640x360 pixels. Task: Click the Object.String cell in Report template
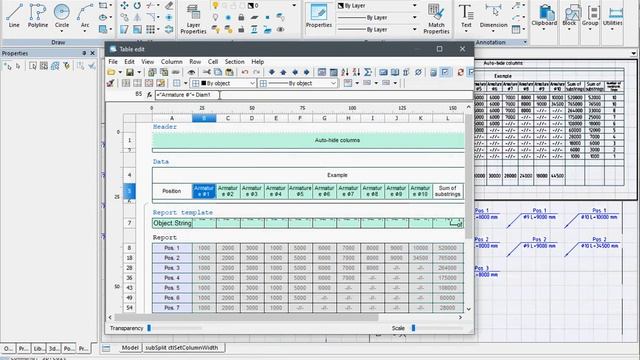click(x=172, y=223)
